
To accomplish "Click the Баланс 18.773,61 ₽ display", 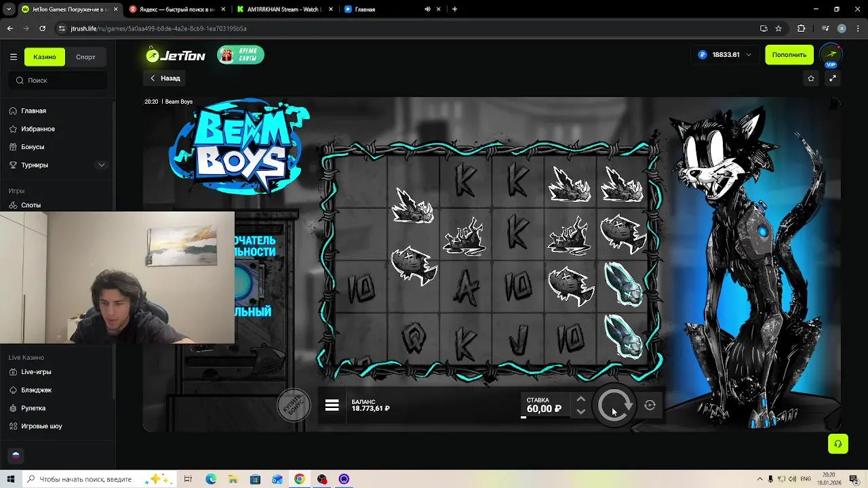I will click(x=371, y=405).
